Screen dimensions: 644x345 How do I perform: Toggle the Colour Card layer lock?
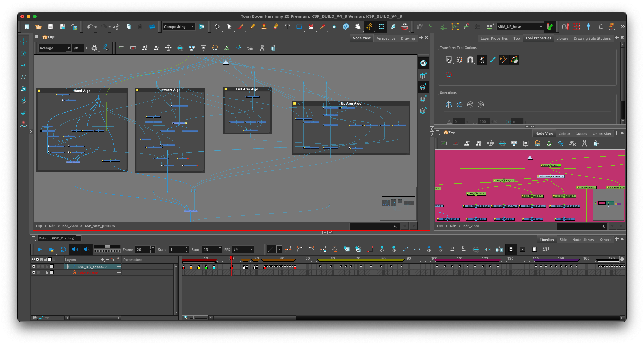[x=47, y=273]
